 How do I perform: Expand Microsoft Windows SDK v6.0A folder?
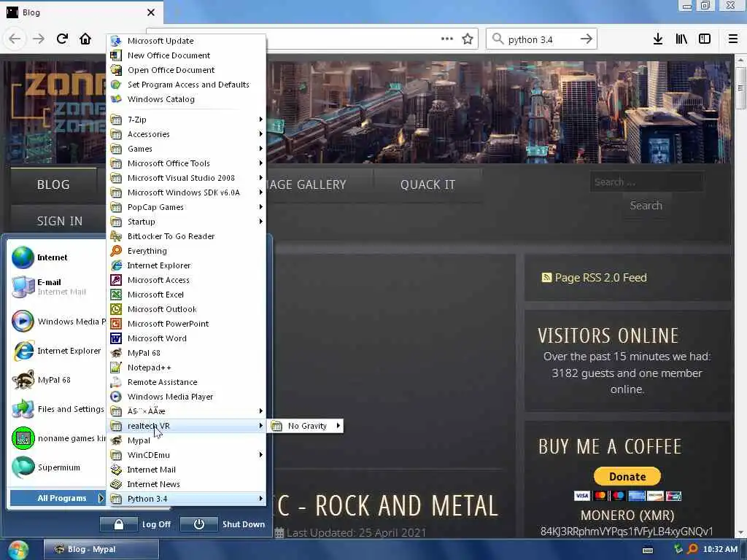point(187,192)
